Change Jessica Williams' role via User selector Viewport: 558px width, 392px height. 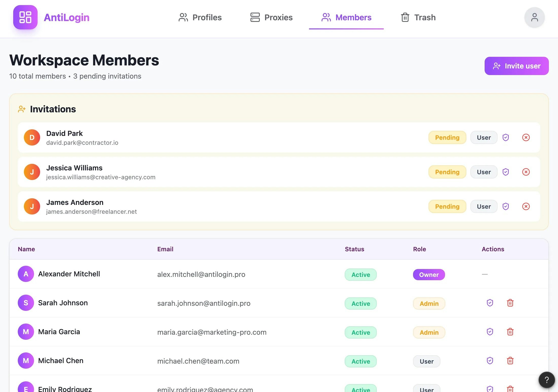tap(484, 172)
